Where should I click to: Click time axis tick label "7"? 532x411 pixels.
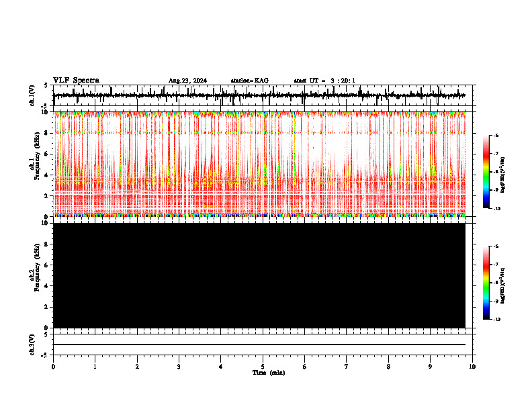347,367
